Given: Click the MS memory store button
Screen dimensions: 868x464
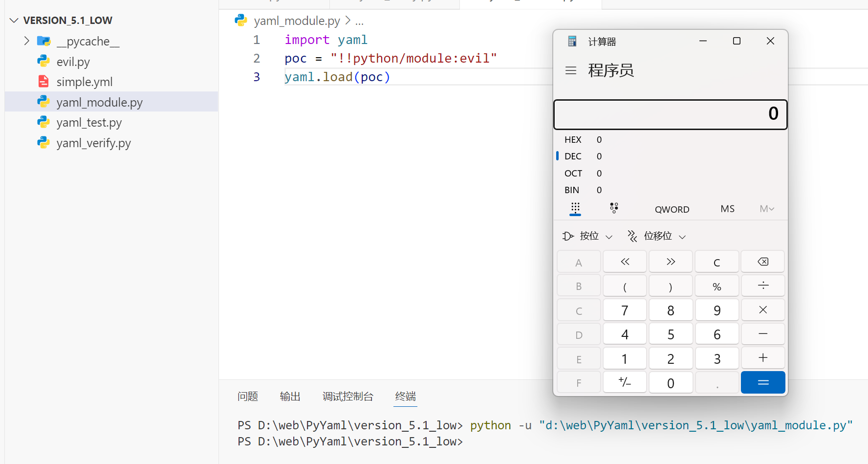Looking at the screenshot, I should click(727, 209).
